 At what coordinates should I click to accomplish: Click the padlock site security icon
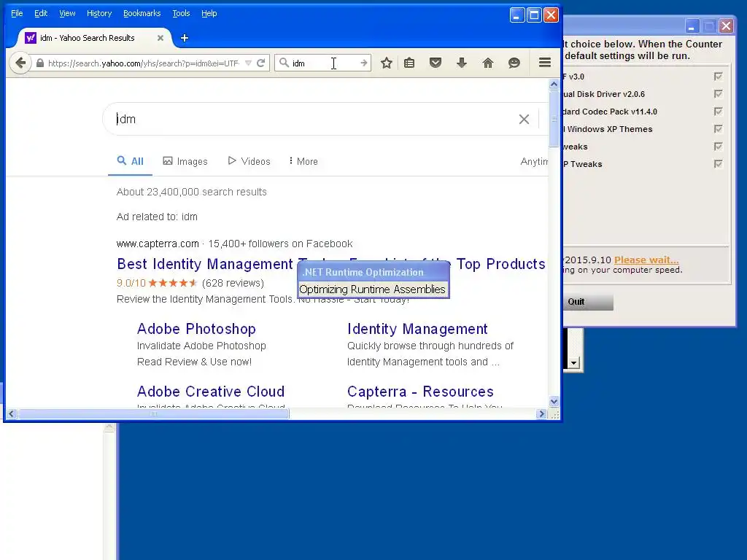pos(40,63)
